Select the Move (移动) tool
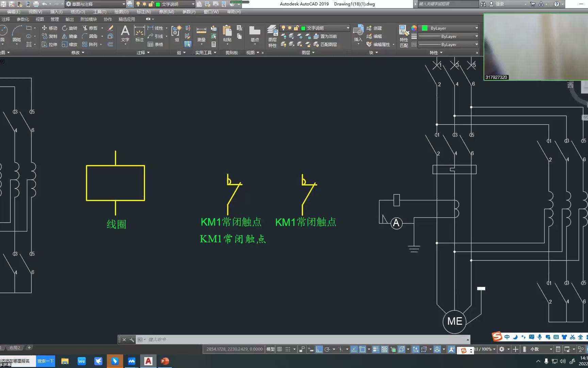Image resolution: width=588 pixels, height=368 pixels. (49, 28)
